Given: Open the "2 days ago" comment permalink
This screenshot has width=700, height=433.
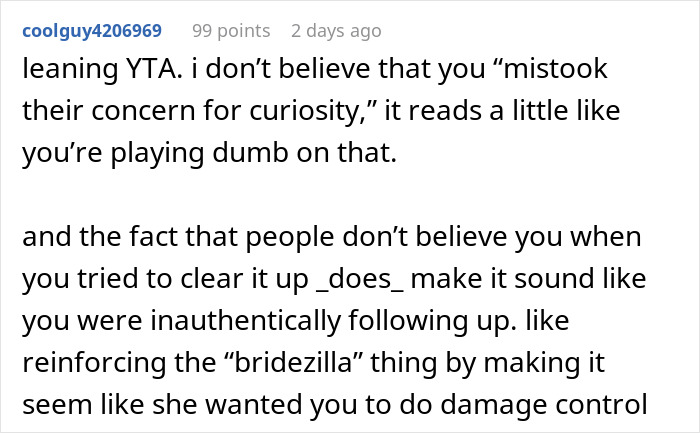Looking at the screenshot, I should click(x=335, y=31).
